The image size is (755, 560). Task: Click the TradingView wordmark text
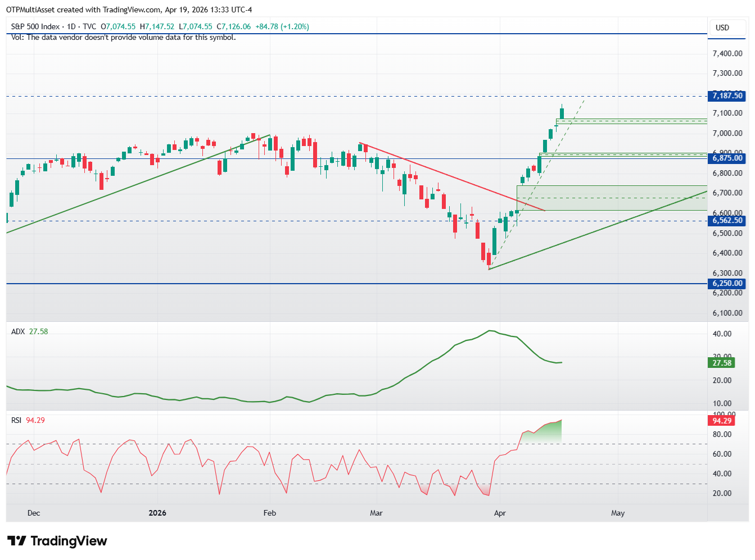pos(69,541)
